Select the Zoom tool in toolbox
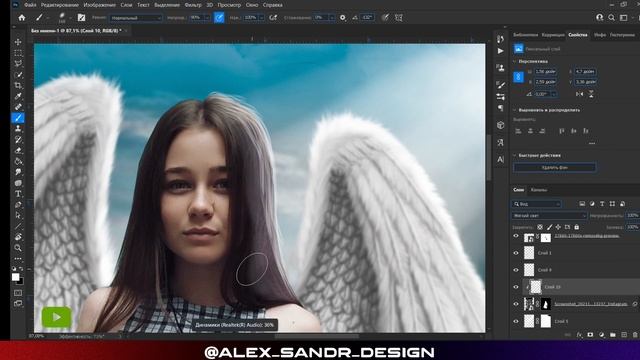The image size is (640, 360). tap(18, 248)
